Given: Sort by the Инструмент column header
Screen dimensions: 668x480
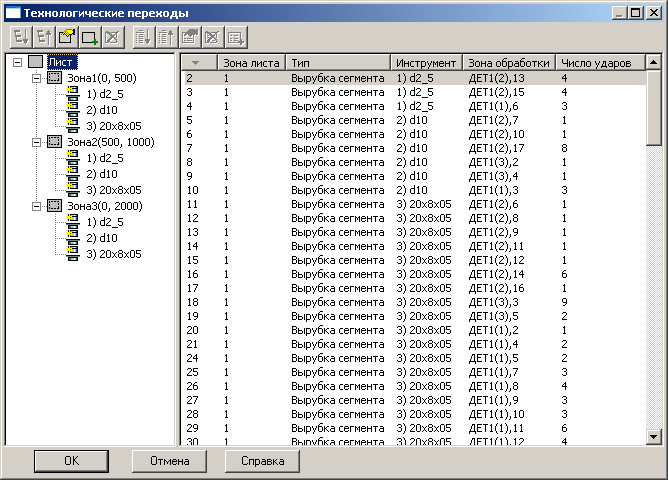Looking at the screenshot, I should (425, 63).
